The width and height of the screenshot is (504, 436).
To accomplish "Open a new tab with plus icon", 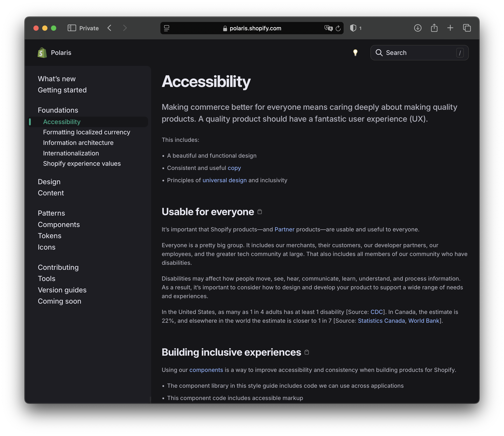I will point(450,28).
